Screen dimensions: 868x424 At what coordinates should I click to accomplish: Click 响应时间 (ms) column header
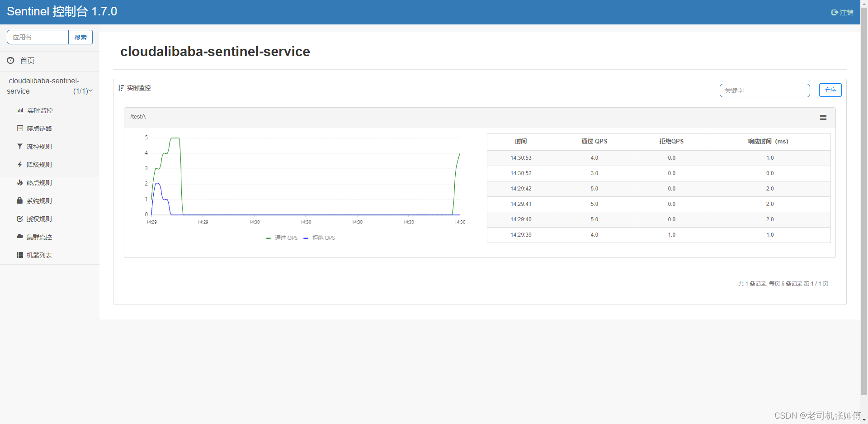tap(770, 142)
